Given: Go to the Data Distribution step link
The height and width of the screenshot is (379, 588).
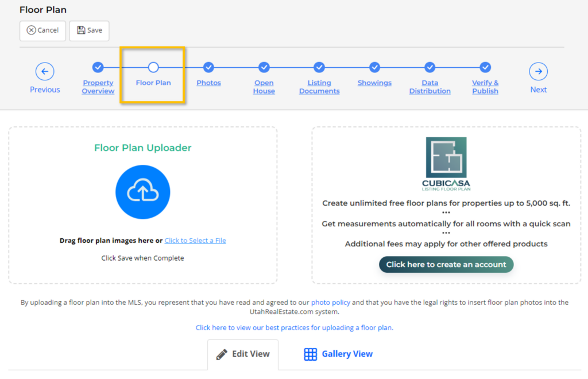Looking at the screenshot, I should (430, 87).
